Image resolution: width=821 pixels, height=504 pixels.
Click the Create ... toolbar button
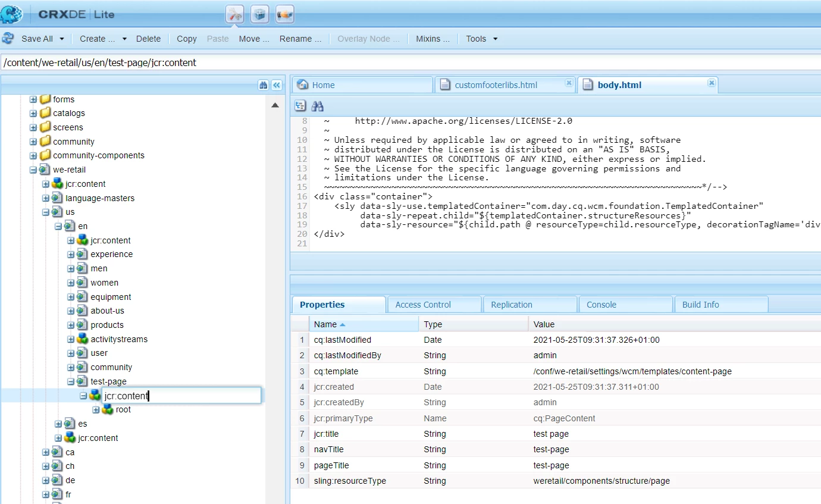(x=97, y=39)
